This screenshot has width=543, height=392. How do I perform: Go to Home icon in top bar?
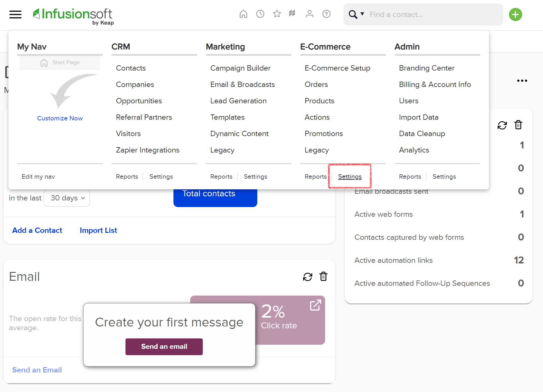pos(243,14)
